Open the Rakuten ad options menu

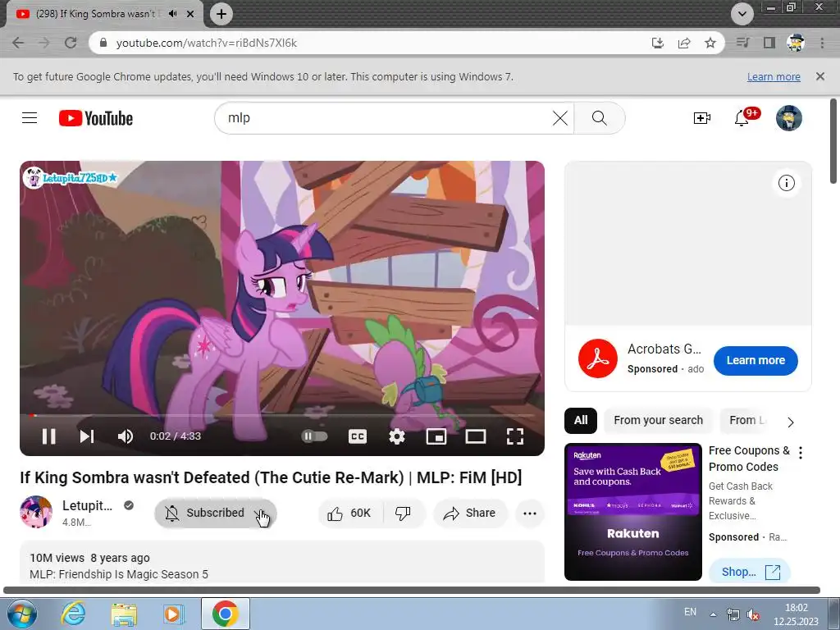click(x=801, y=453)
